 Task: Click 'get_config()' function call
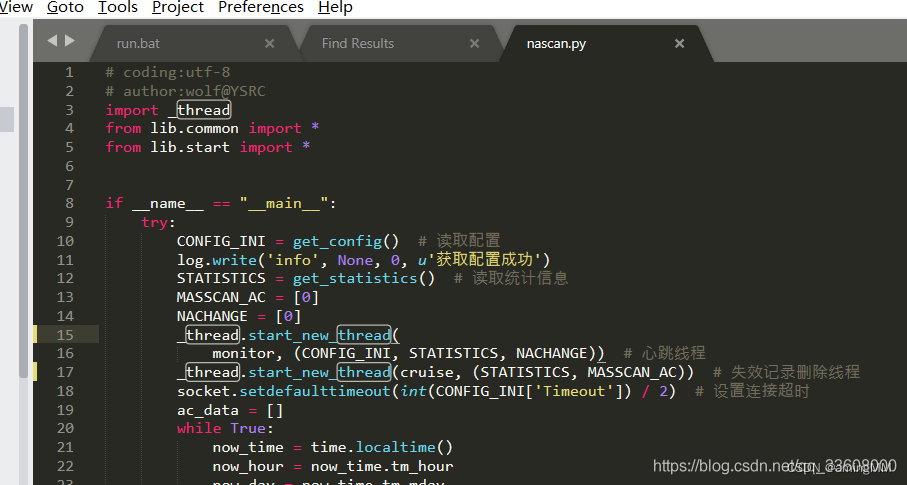[x=346, y=241]
